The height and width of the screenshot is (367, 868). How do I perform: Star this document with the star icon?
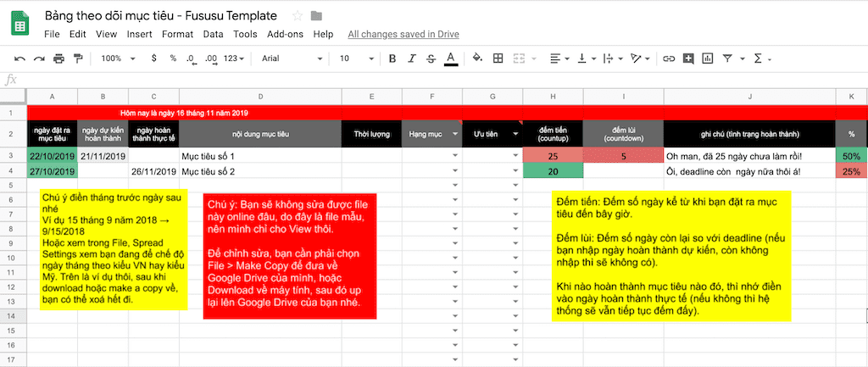pos(298,15)
